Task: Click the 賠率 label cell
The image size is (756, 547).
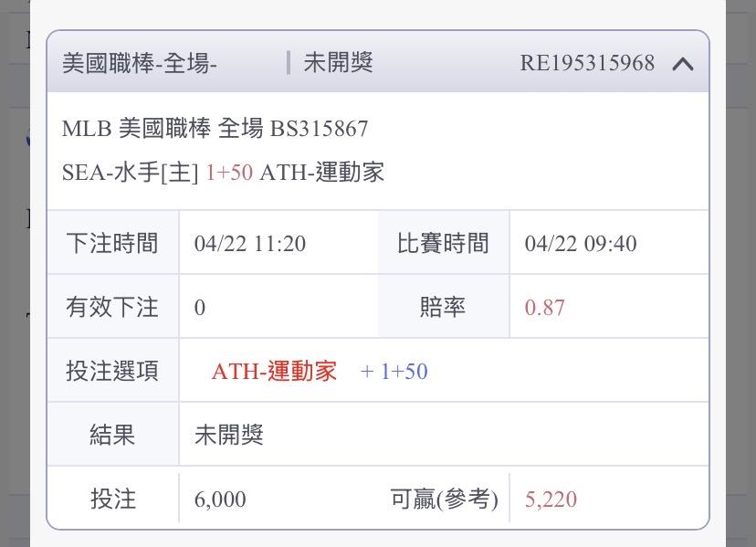Action: (443, 308)
